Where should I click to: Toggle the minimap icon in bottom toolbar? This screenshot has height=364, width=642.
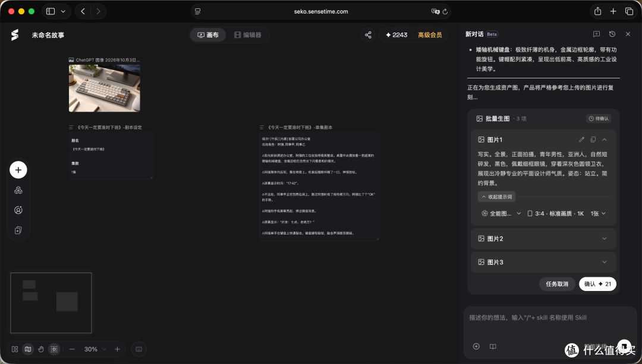28,349
